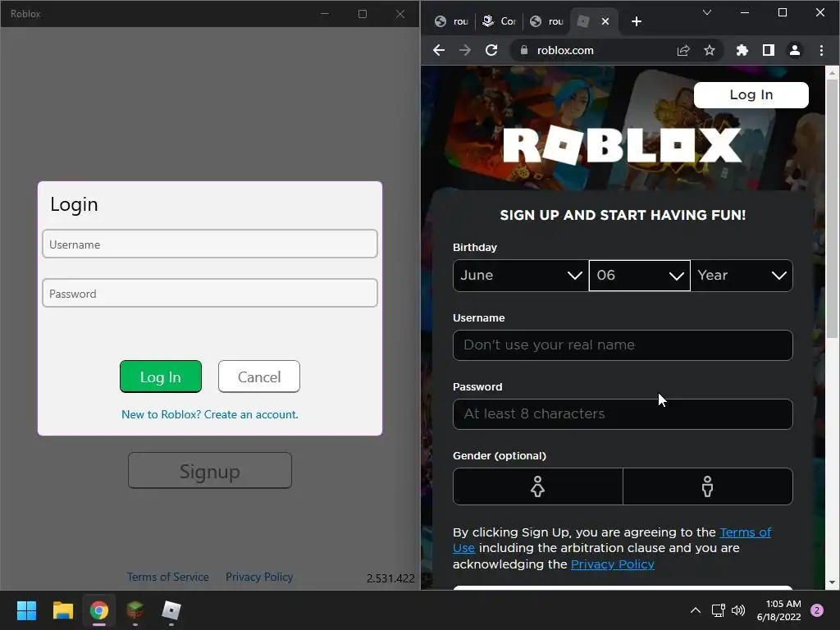The width and height of the screenshot is (840, 630).
Task: Click the website Password field 'At least 8 characters'
Action: [x=623, y=414]
